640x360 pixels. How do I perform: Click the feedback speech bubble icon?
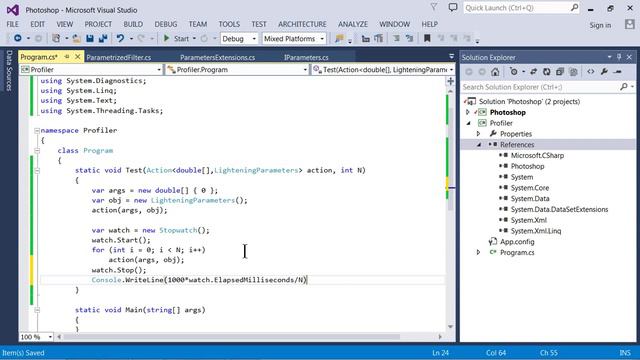[453, 7]
